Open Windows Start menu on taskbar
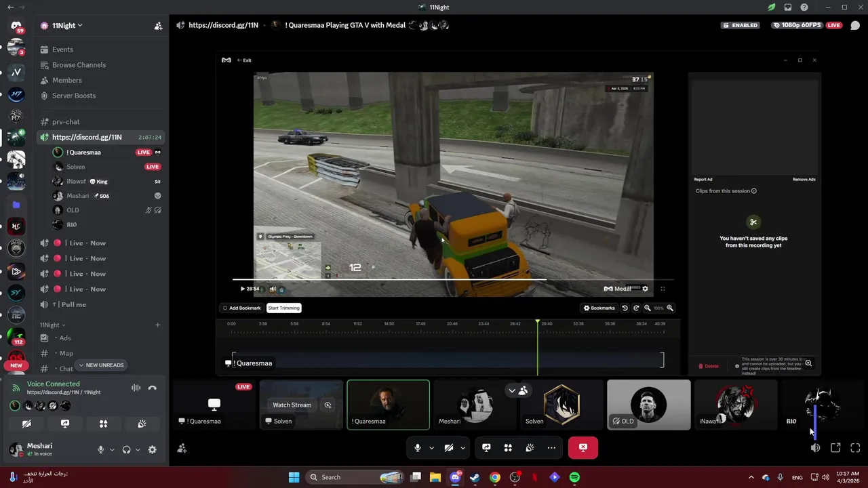Viewport: 868px width, 488px height. pyautogui.click(x=294, y=477)
